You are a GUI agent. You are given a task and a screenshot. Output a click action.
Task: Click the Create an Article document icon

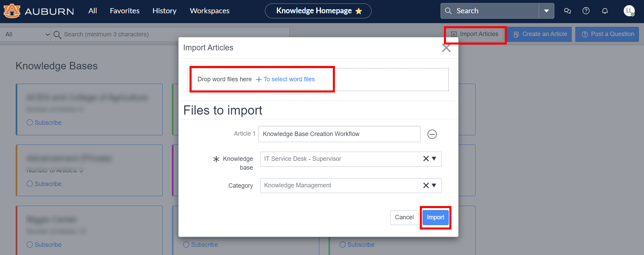(516, 34)
